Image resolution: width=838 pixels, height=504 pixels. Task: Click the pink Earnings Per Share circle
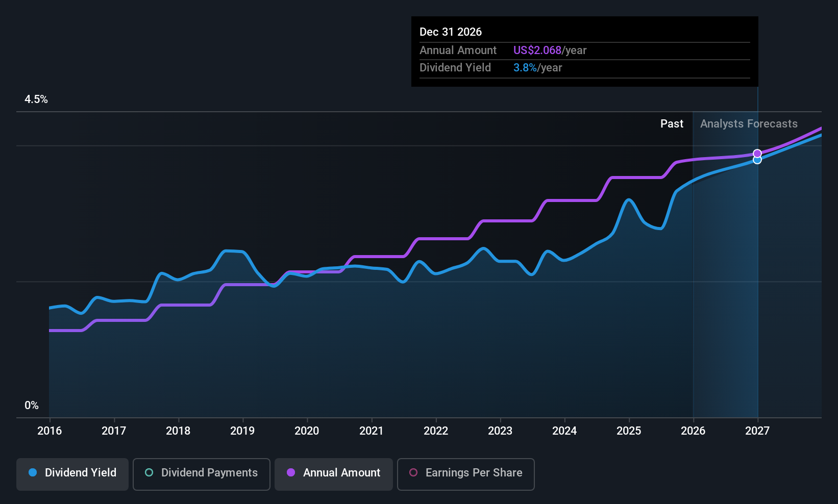tap(413, 473)
